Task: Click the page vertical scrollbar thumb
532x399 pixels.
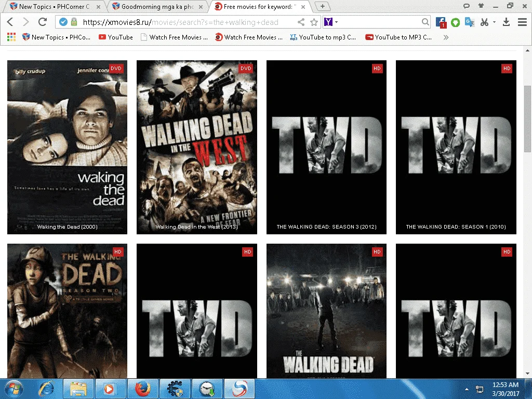Action: click(527, 119)
